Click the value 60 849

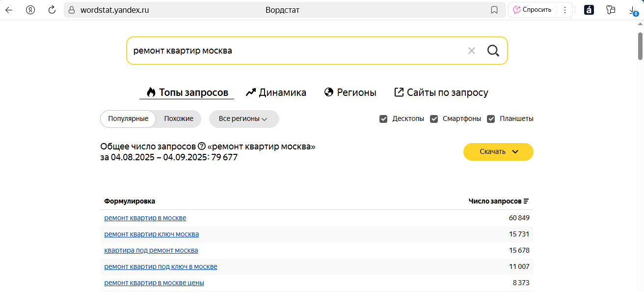pos(519,218)
